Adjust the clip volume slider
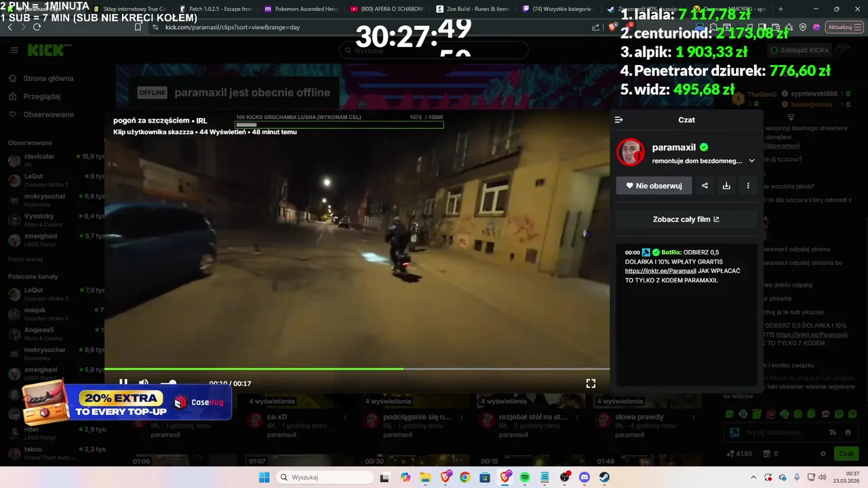This screenshot has width=868, height=488. (x=168, y=383)
